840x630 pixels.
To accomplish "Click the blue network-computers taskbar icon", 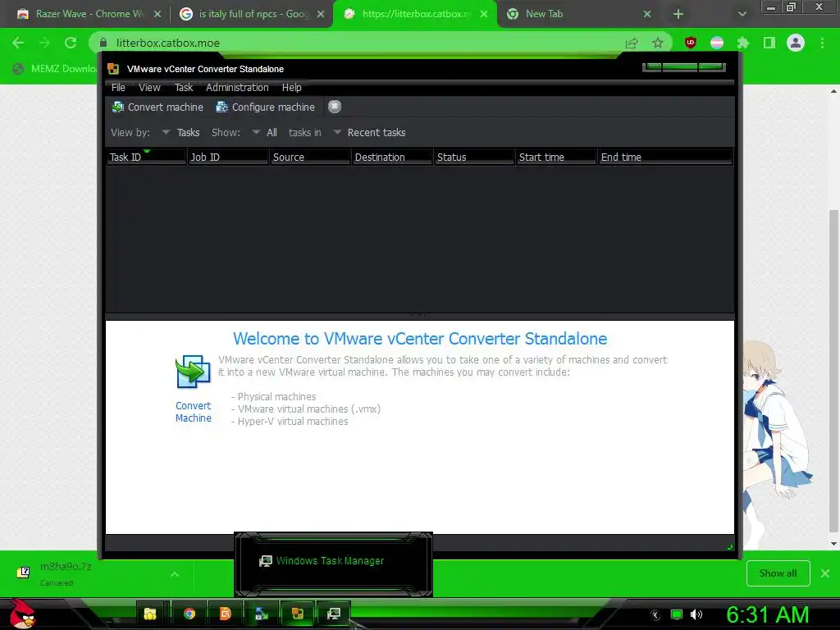I will [262, 614].
